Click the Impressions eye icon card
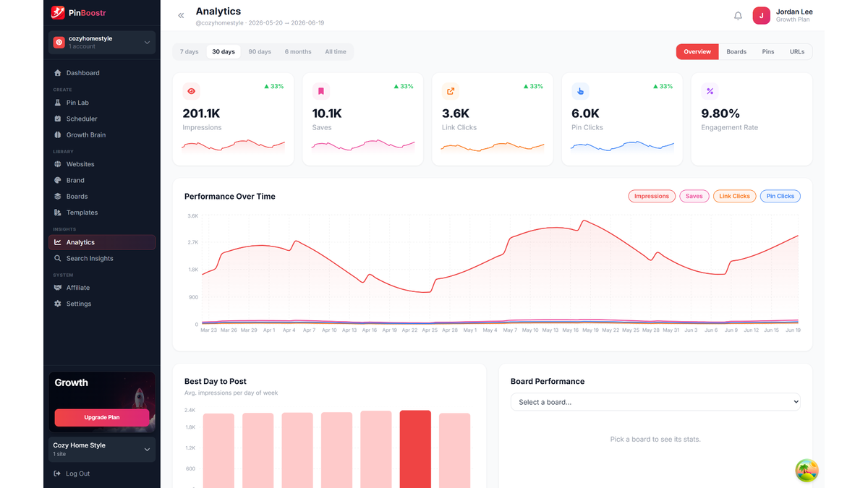Image resolution: width=868 pixels, height=488 pixels. [191, 92]
